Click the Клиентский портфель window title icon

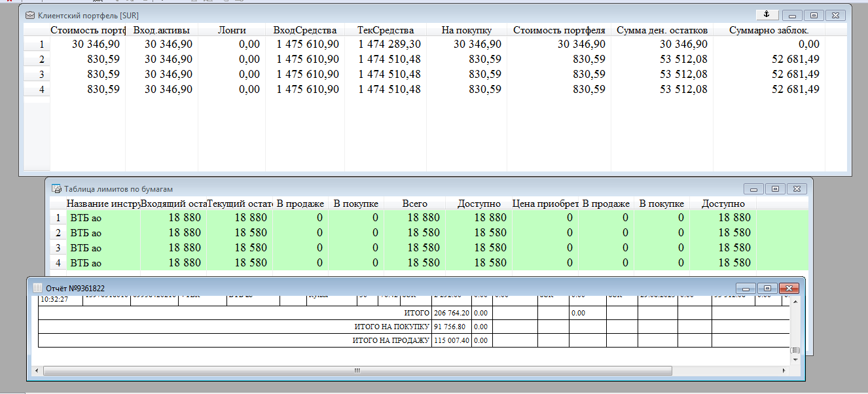pyautogui.click(x=31, y=14)
